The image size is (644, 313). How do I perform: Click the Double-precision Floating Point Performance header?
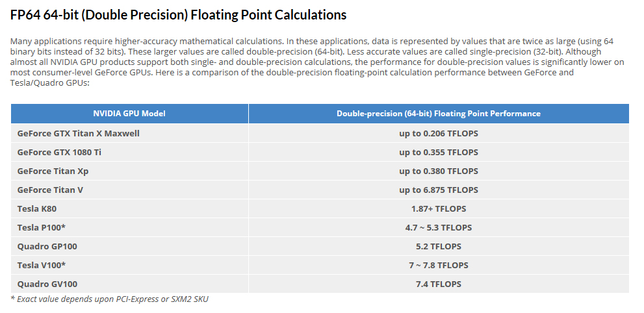coord(438,114)
